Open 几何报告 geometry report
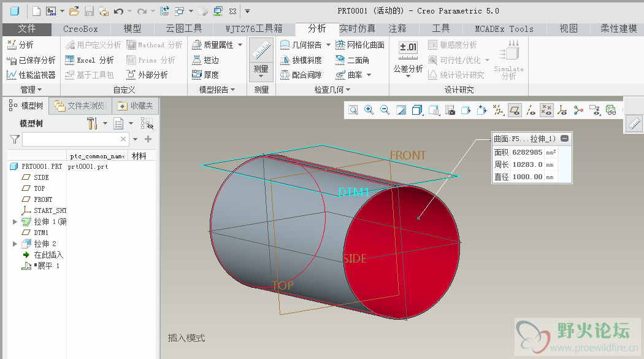Image resolution: width=644 pixels, height=359 pixels. point(301,45)
